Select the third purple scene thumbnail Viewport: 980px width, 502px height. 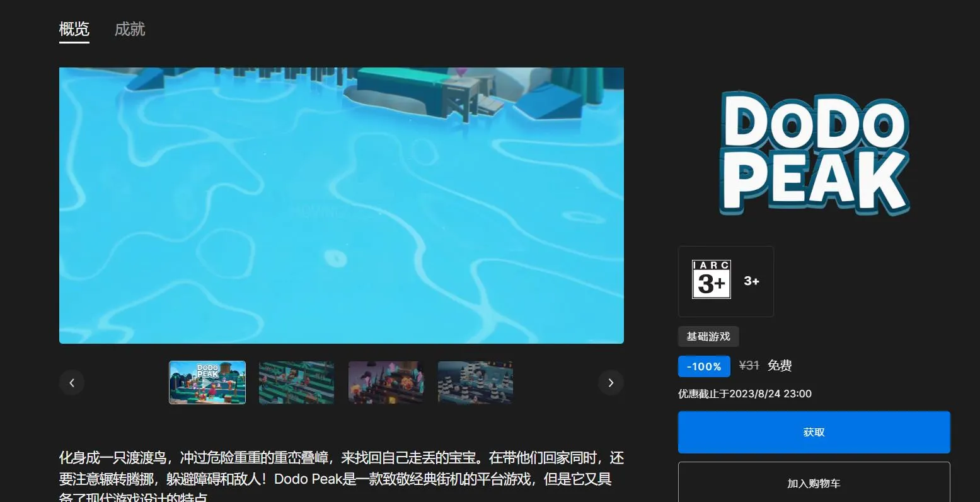pyautogui.click(x=386, y=382)
